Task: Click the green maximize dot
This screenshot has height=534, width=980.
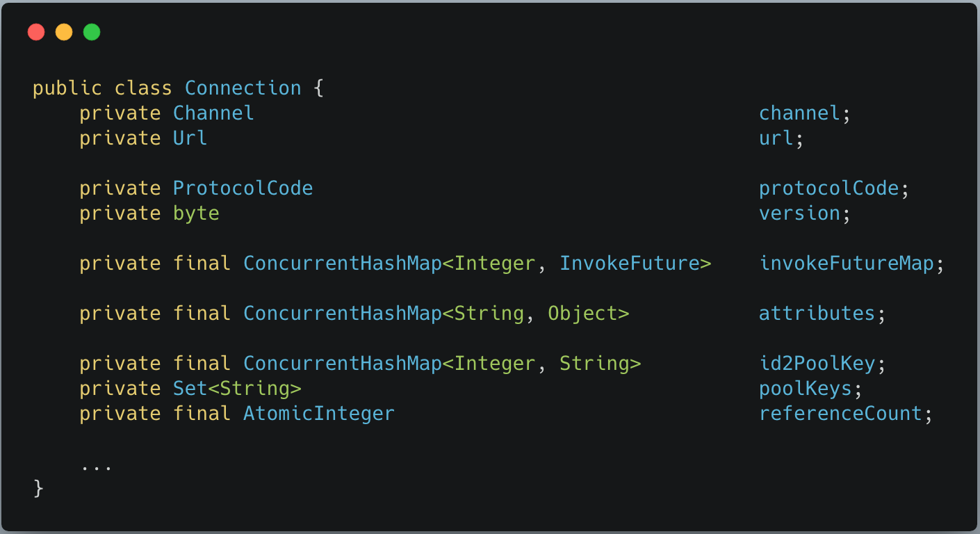Action: [x=92, y=32]
